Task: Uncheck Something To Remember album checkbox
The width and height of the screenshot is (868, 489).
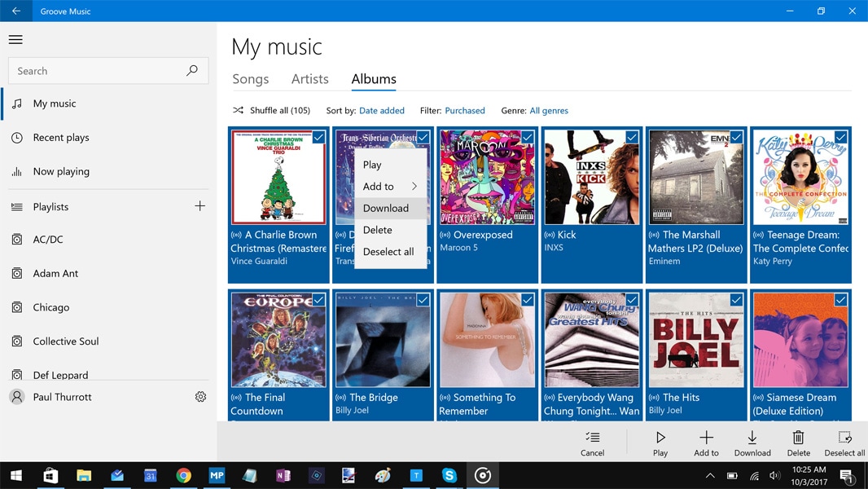Action: [x=528, y=300]
